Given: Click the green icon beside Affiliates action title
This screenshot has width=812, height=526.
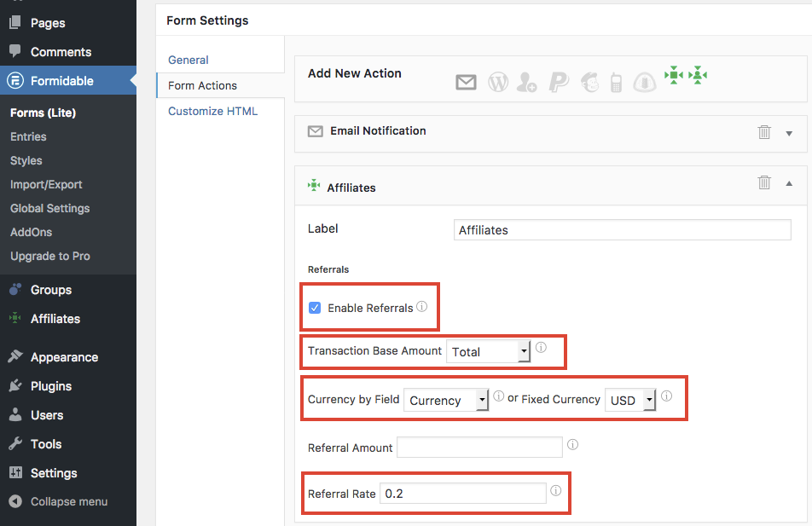Looking at the screenshot, I should tap(314, 185).
